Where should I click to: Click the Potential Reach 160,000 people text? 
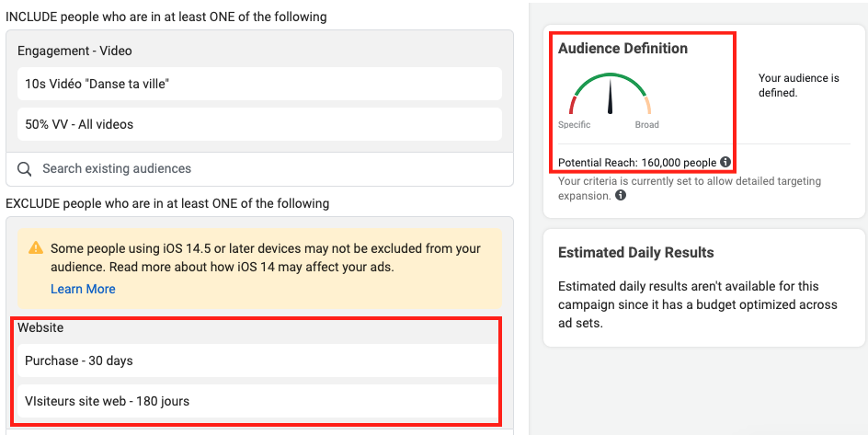(636, 163)
